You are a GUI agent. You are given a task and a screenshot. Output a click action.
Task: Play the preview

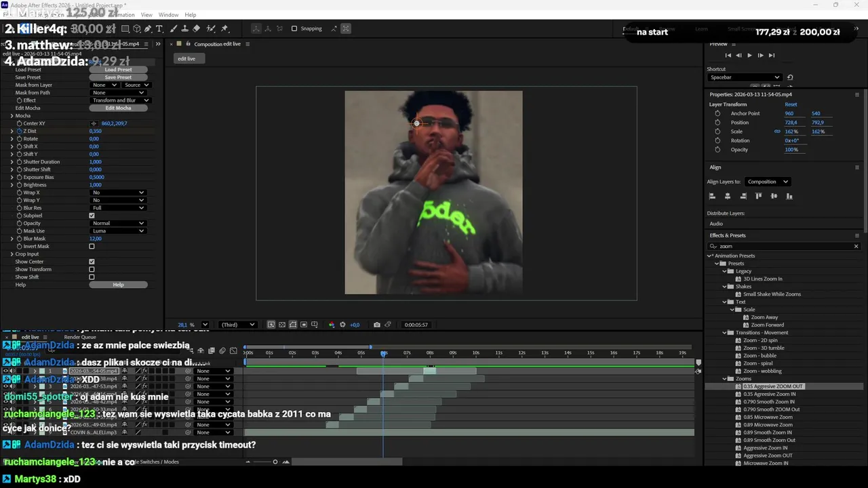749,56
